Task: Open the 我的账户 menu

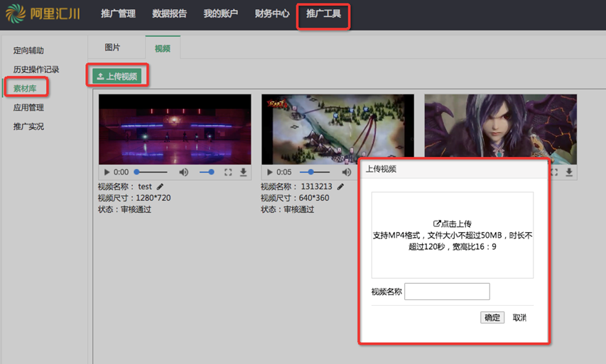Action: (221, 13)
